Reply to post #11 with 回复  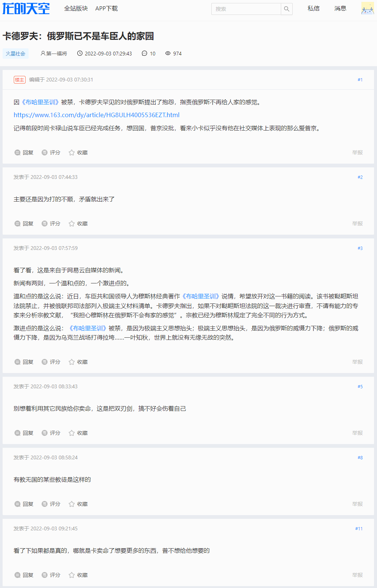coord(24,575)
